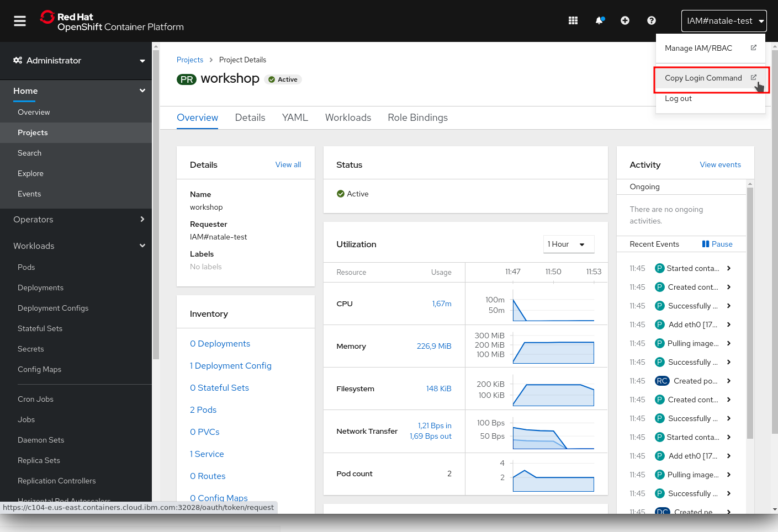The width and height of the screenshot is (778, 532).
Task: Pause the recent events stream
Action: [717, 244]
